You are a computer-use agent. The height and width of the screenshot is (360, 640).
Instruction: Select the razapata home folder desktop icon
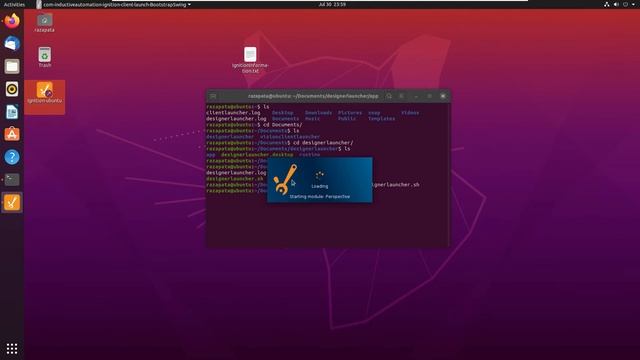[44, 23]
